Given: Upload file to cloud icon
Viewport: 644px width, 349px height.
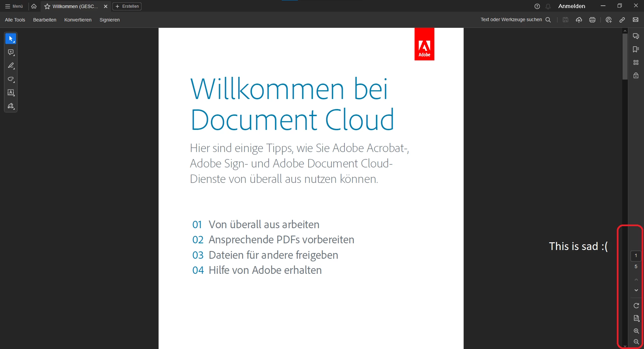Looking at the screenshot, I should [x=579, y=20].
